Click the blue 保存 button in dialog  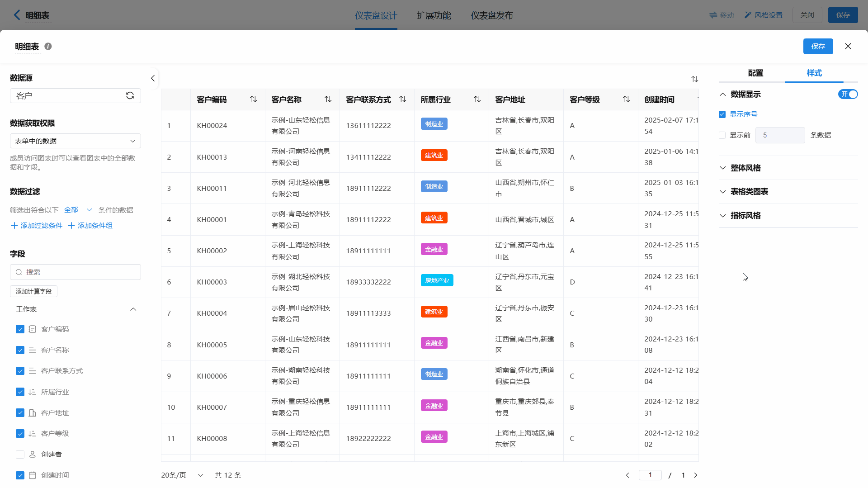coord(818,46)
